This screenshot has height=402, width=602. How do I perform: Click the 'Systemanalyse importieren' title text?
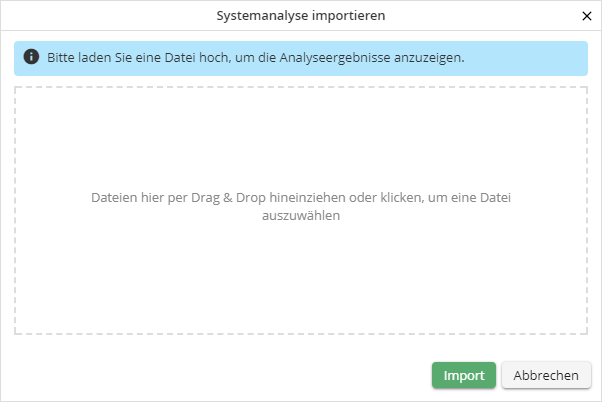click(x=301, y=16)
